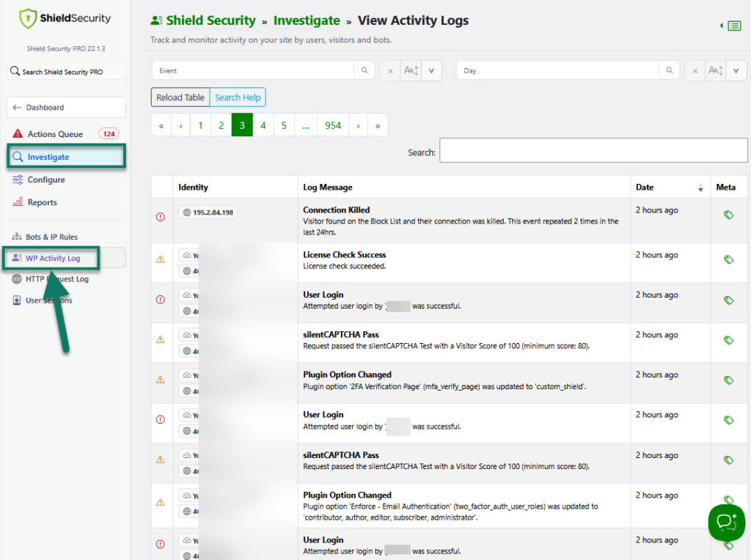This screenshot has height=560, width=751.
Task: Open meta tag for License Check Success row
Action: pos(728,260)
